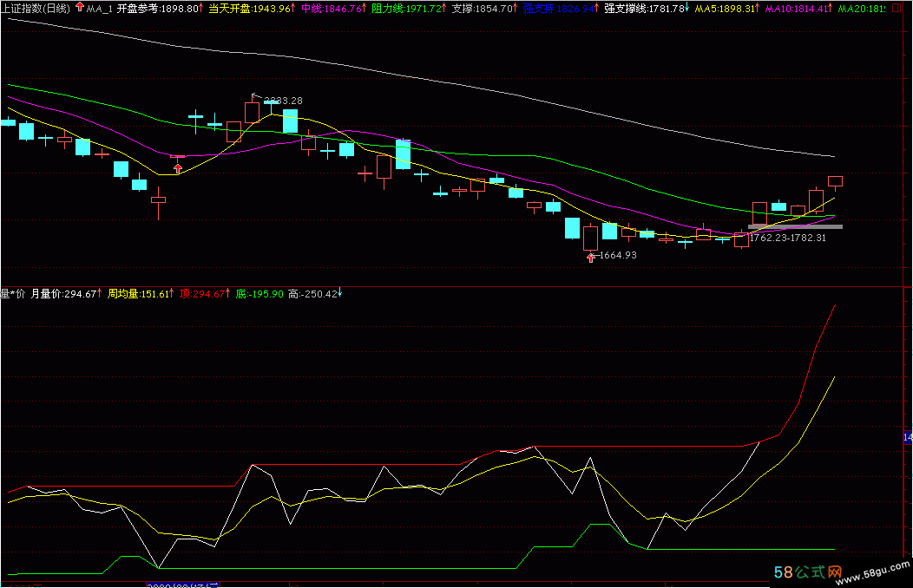
Task: Click the green MA20 label
Action: (x=861, y=9)
